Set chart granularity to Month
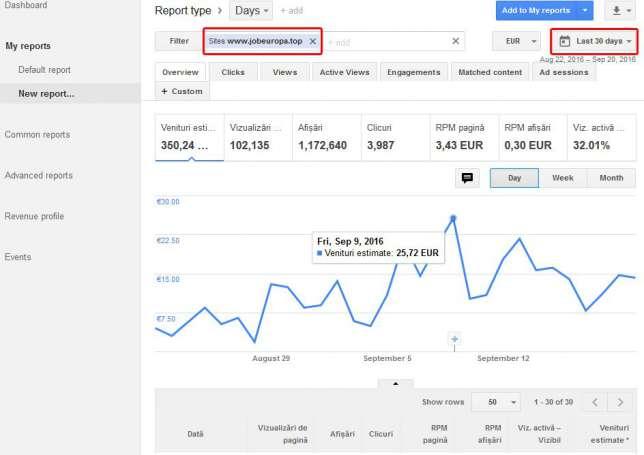644x455 pixels. [x=611, y=178]
